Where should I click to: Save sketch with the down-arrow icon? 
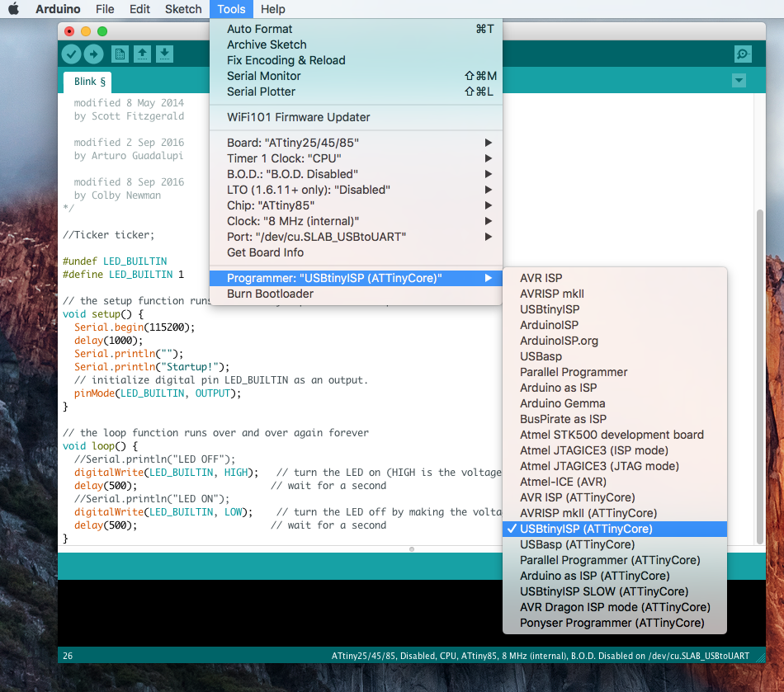pyautogui.click(x=164, y=54)
